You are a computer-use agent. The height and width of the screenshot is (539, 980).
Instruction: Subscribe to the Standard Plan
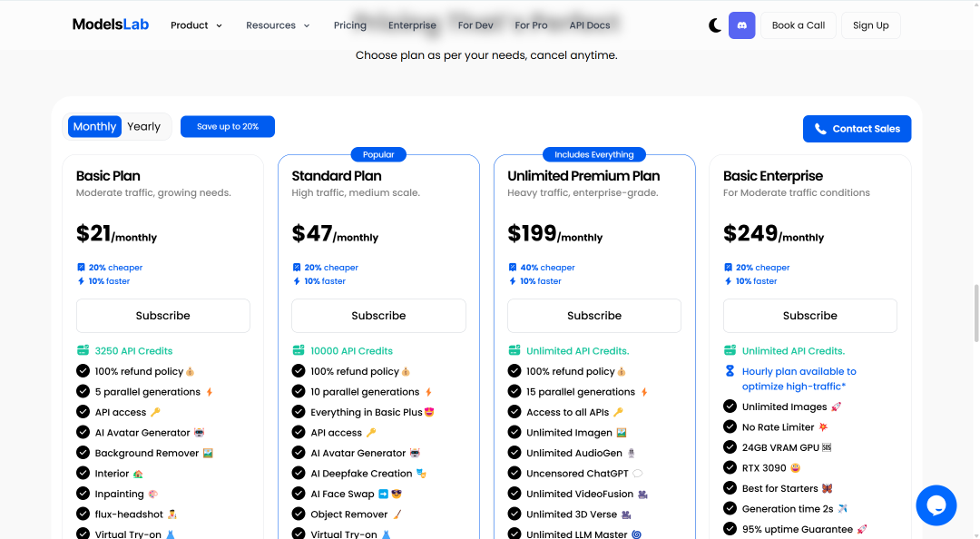378,316
